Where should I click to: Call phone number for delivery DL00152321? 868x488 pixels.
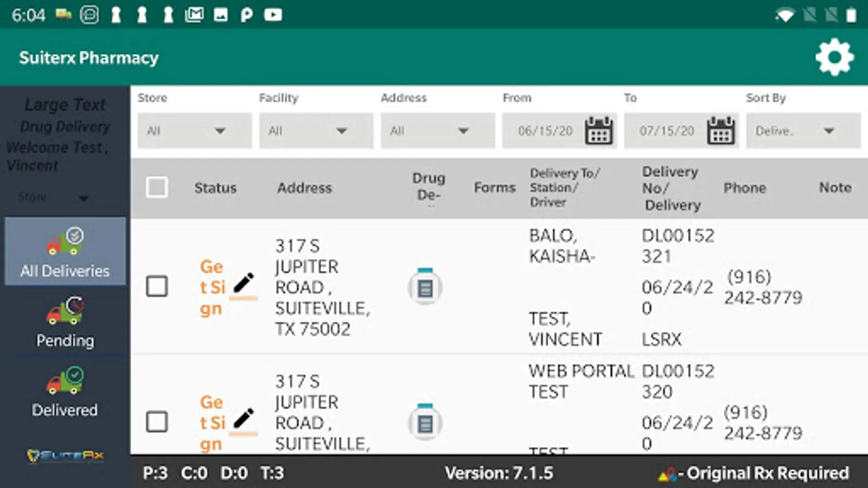763,287
